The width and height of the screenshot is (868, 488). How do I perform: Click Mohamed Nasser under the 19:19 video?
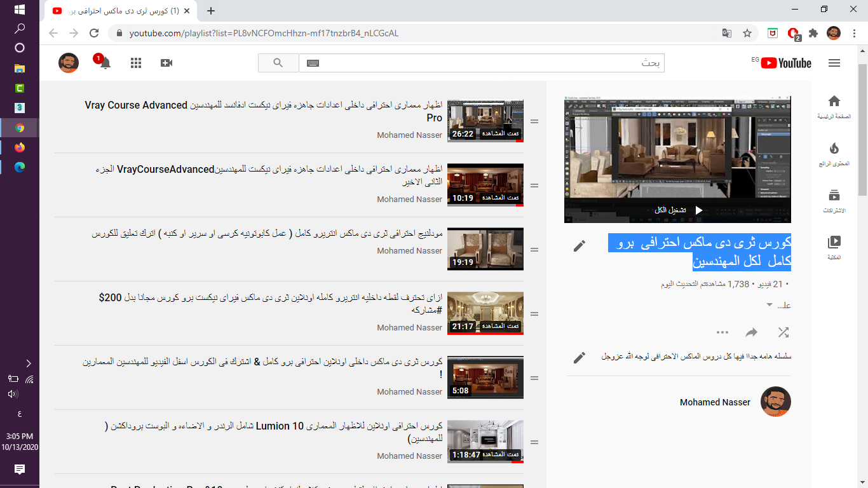(409, 251)
